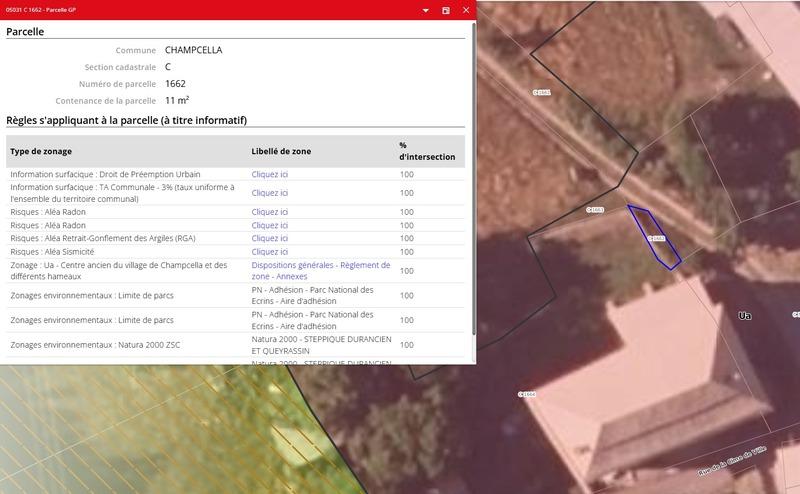Viewport: 800px width, 494px height.
Task: Click the '% d'intersection' column header
Action: pyautogui.click(x=426, y=151)
